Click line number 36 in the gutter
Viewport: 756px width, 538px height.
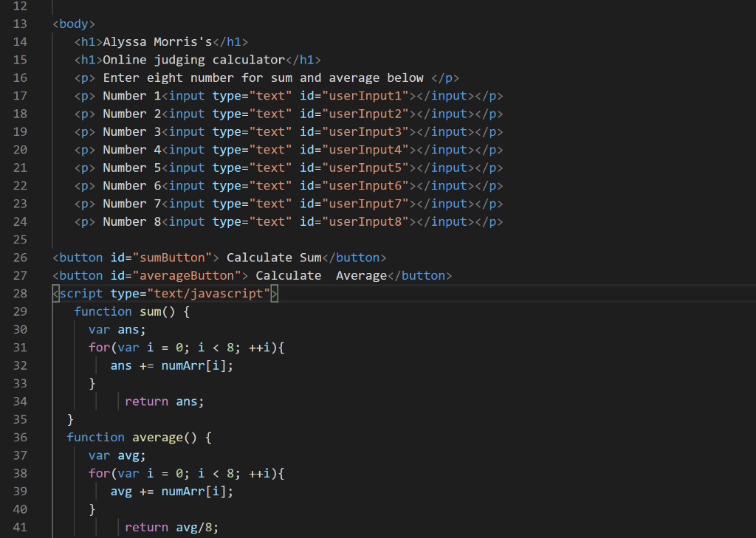[x=20, y=437]
